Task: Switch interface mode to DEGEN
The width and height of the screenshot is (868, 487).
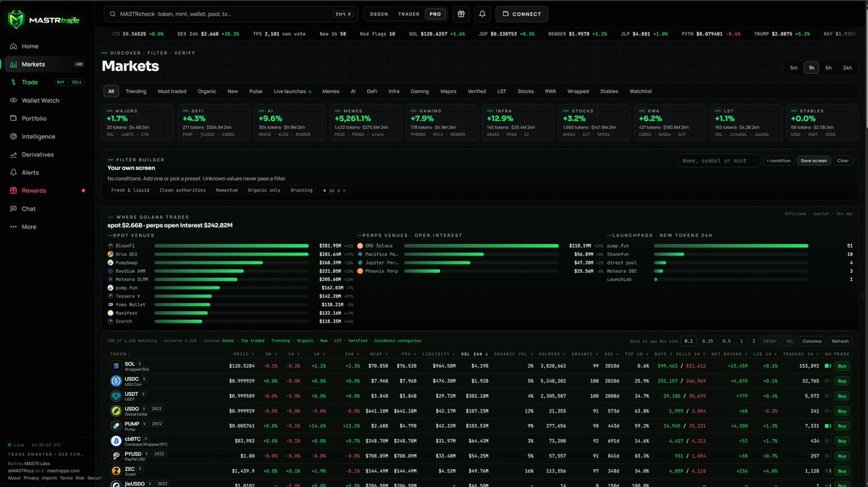Action: click(379, 14)
